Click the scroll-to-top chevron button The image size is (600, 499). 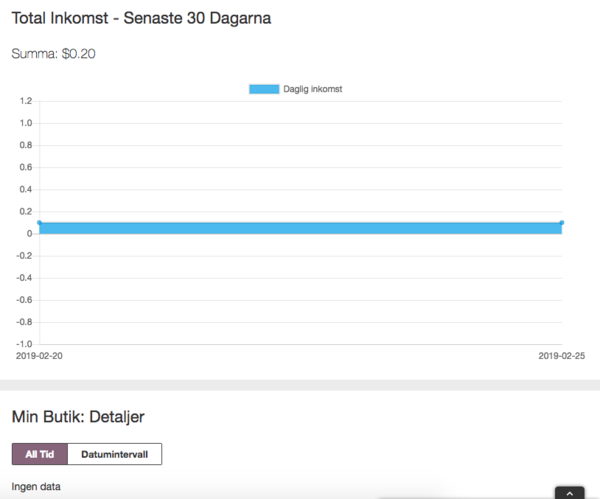click(569, 492)
